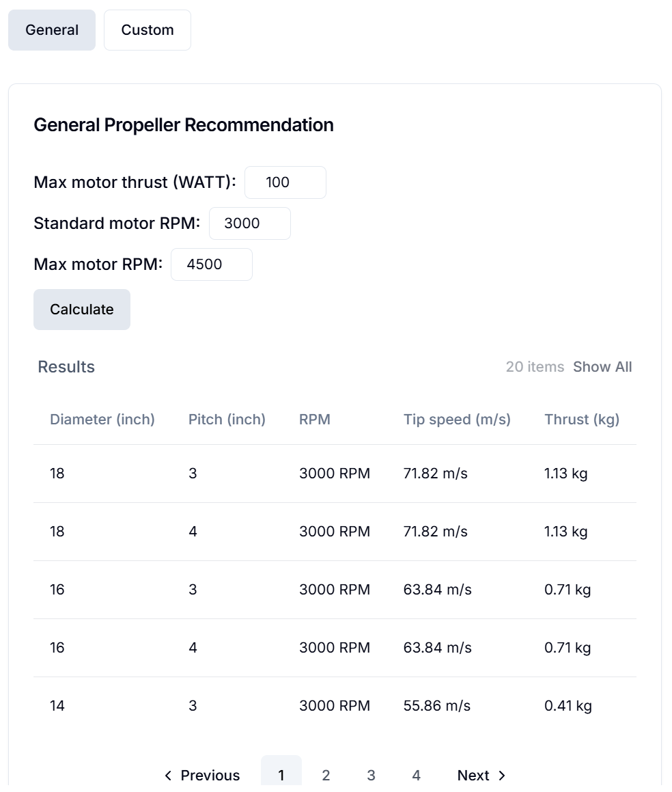Switch to the General tab

click(51, 30)
